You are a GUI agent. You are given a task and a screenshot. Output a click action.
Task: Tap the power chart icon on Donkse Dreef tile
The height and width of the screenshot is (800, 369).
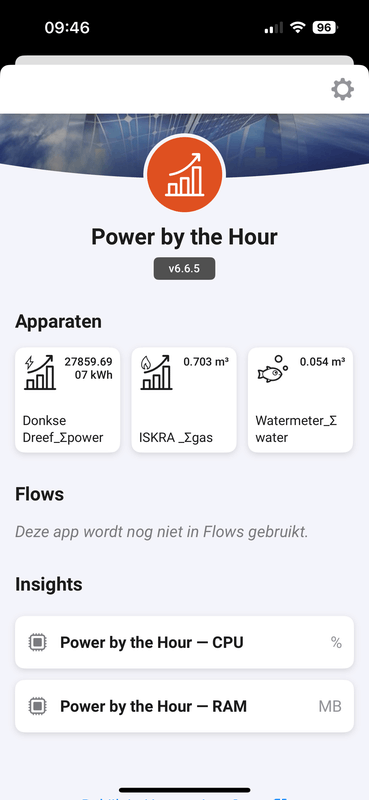40,372
